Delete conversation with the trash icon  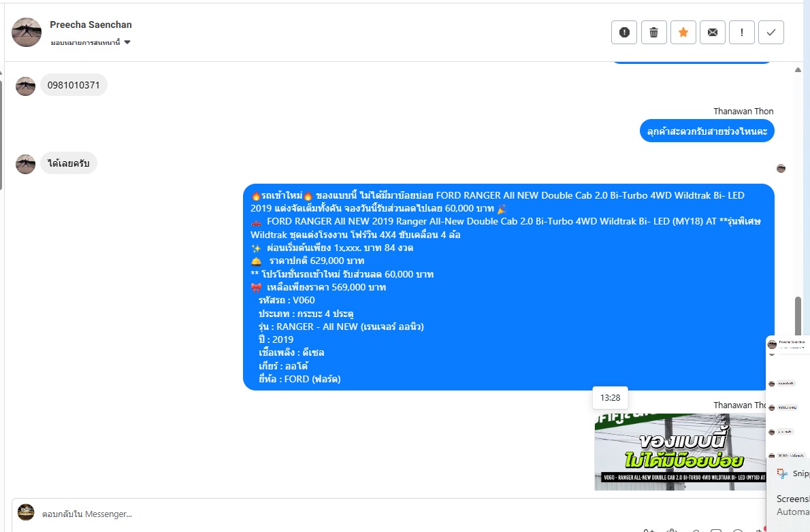tap(653, 33)
